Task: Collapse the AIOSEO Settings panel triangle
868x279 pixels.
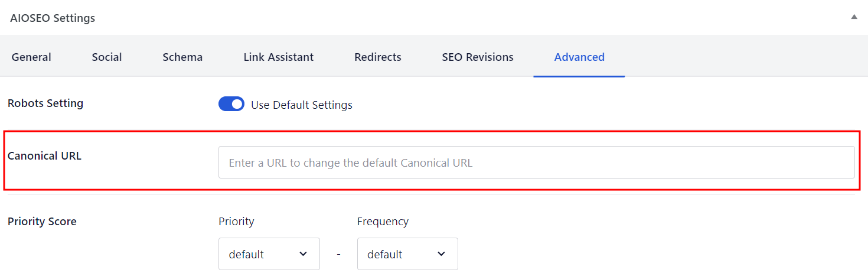Action: 854,17
